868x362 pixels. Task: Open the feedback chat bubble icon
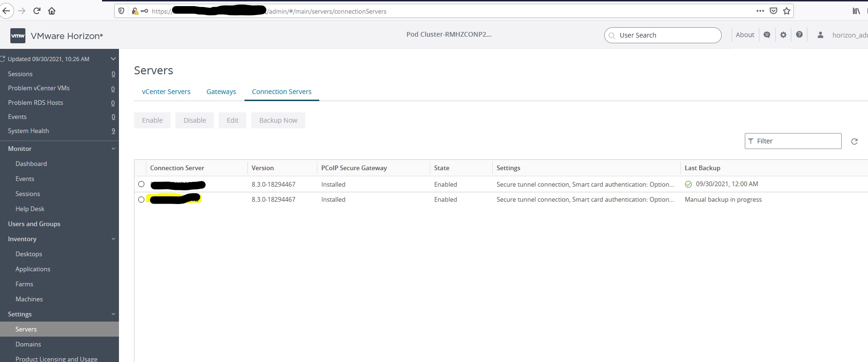pyautogui.click(x=767, y=35)
